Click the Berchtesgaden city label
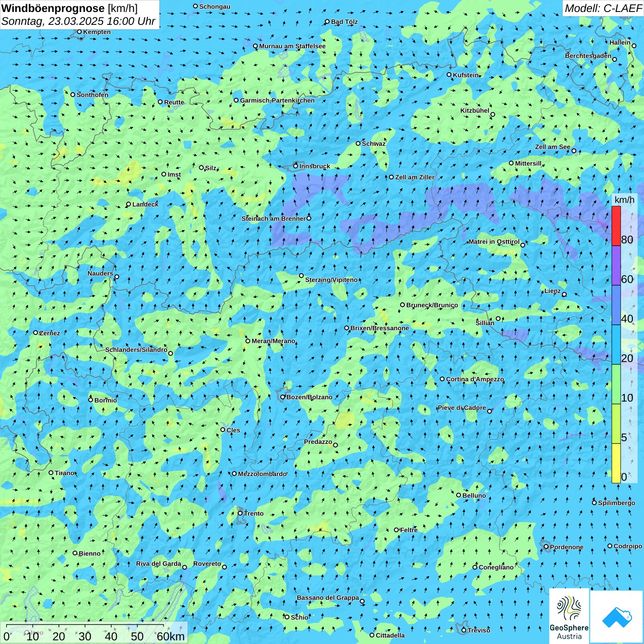The height and width of the screenshot is (644, 644). [588, 56]
